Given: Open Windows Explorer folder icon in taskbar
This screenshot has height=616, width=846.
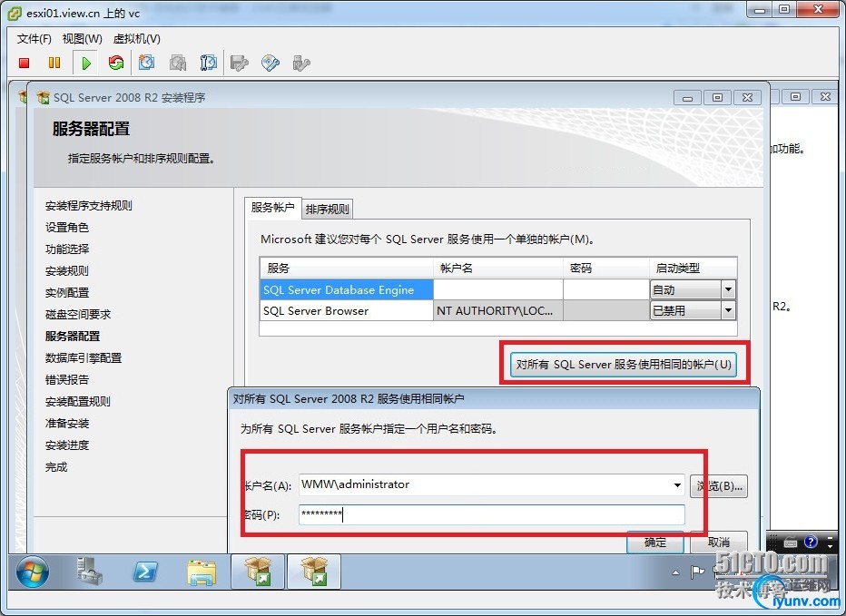Looking at the screenshot, I should point(202,572).
